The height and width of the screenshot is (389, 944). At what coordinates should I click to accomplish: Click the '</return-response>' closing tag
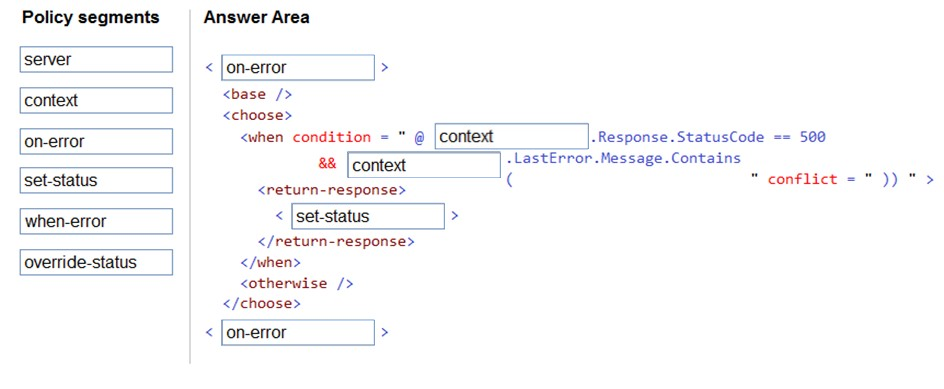[x=337, y=241]
